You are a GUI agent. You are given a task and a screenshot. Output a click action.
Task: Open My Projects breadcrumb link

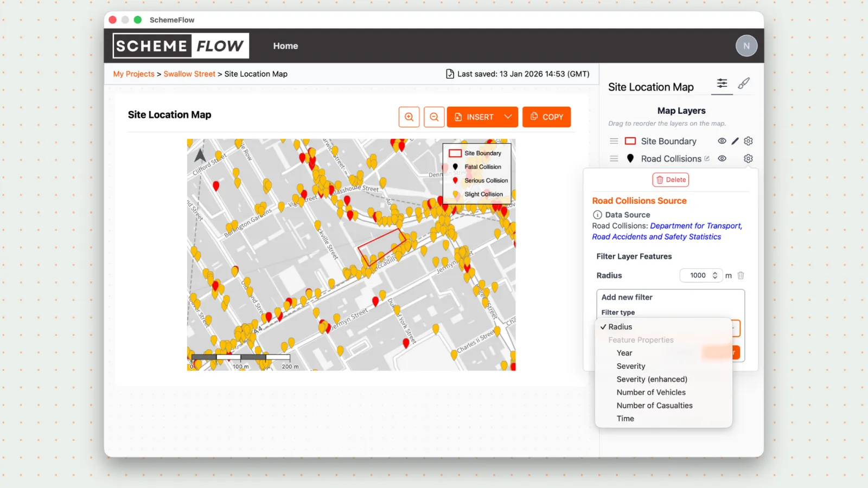(x=133, y=74)
